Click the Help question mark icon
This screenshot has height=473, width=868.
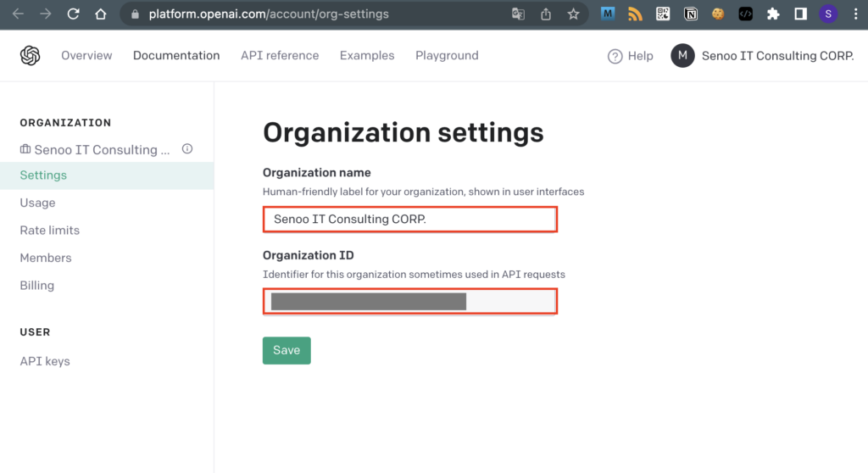[x=615, y=56]
